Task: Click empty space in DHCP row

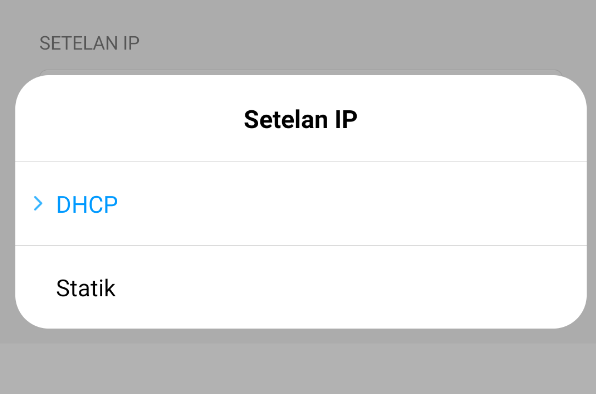Action: (350, 204)
